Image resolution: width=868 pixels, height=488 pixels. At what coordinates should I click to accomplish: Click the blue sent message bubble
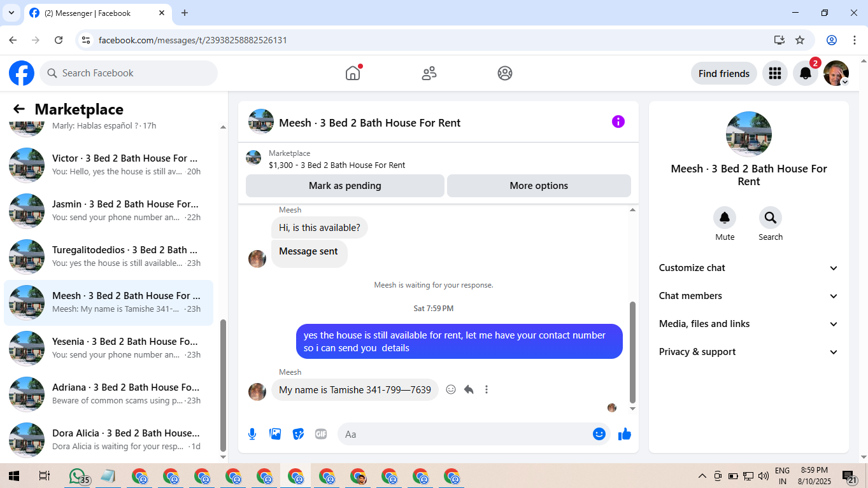click(x=459, y=342)
